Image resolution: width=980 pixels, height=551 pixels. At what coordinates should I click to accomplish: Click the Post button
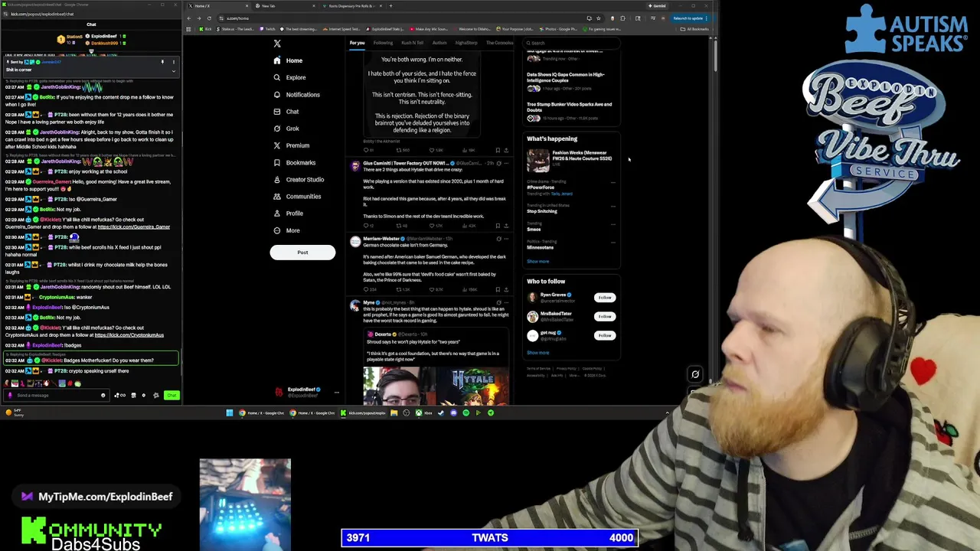click(302, 252)
